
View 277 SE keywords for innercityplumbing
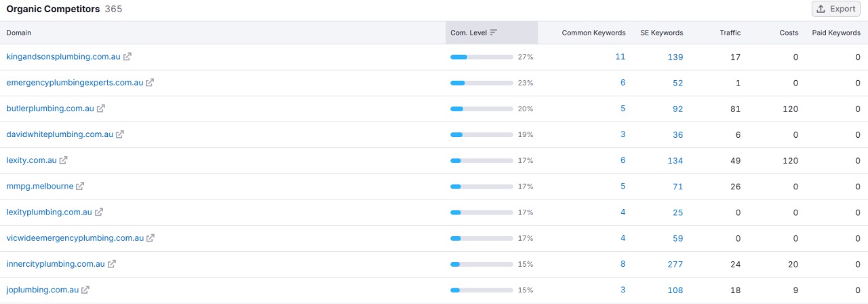click(675, 264)
